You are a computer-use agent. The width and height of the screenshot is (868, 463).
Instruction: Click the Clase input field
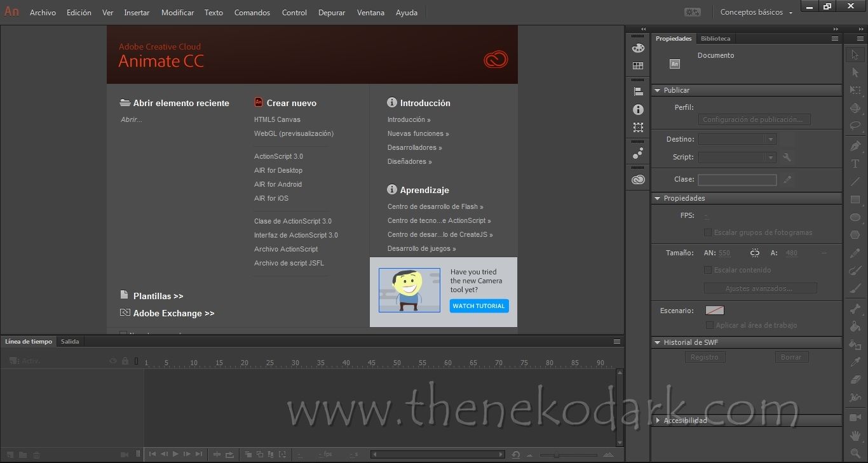pyautogui.click(x=737, y=180)
